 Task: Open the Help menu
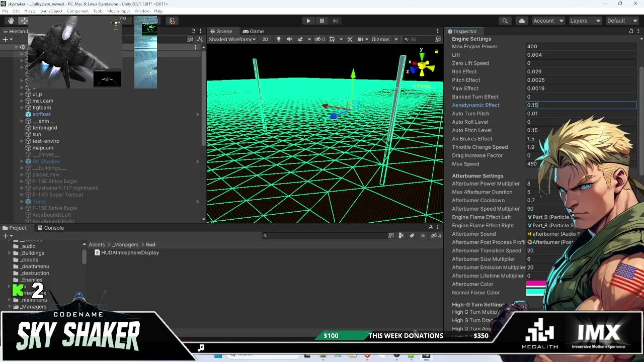pyautogui.click(x=158, y=11)
